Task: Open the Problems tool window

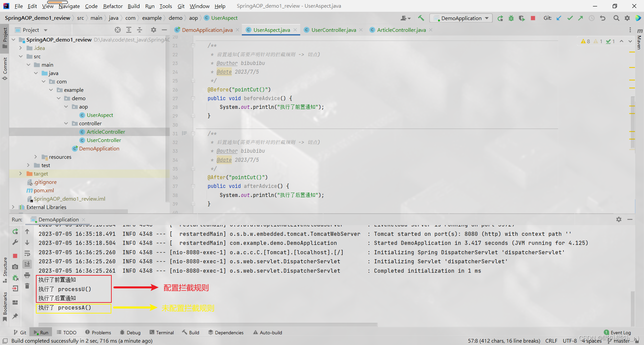Action: pyautogui.click(x=98, y=333)
